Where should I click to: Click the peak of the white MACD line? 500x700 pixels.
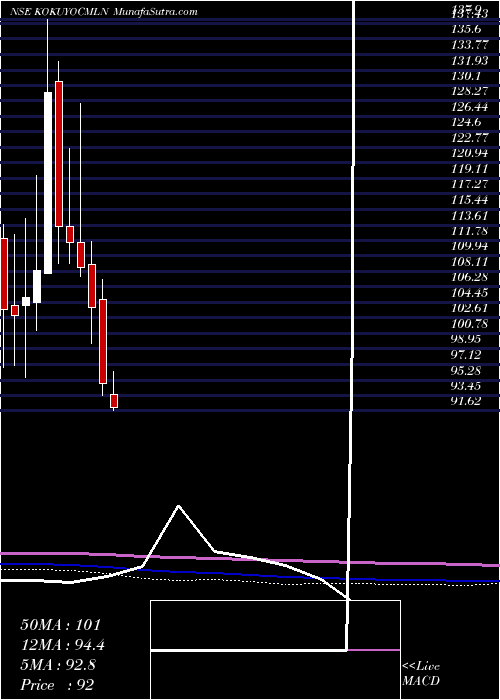[x=179, y=506]
